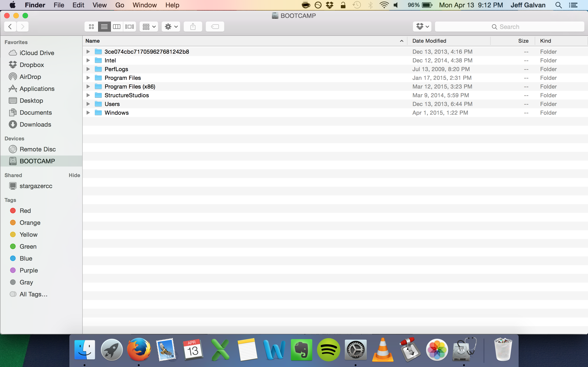Image resolution: width=588 pixels, height=367 pixels.
Task: Expand the Windows folder triangle
Action: [x=88, y=113]
